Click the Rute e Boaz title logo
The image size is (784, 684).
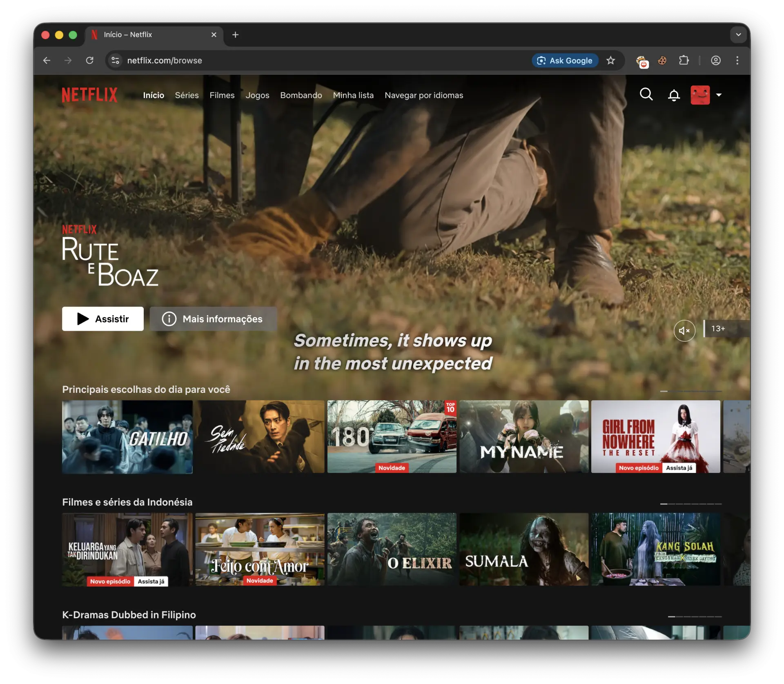[x=110, y=255]
